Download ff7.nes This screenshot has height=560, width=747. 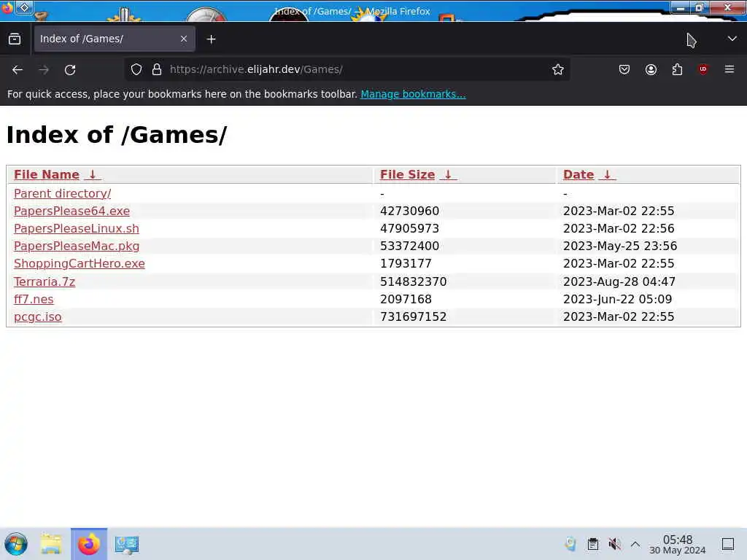pos(34,299)
